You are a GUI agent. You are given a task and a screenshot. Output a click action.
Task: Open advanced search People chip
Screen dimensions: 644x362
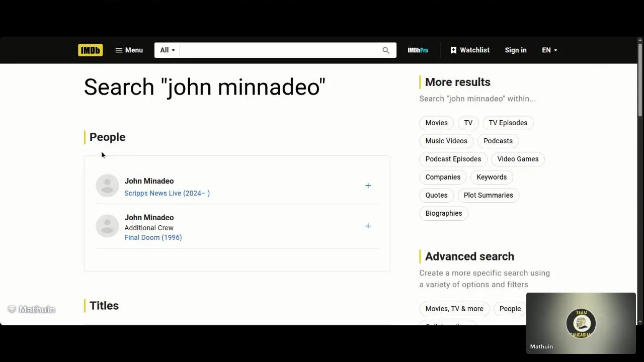pos(510,309)
